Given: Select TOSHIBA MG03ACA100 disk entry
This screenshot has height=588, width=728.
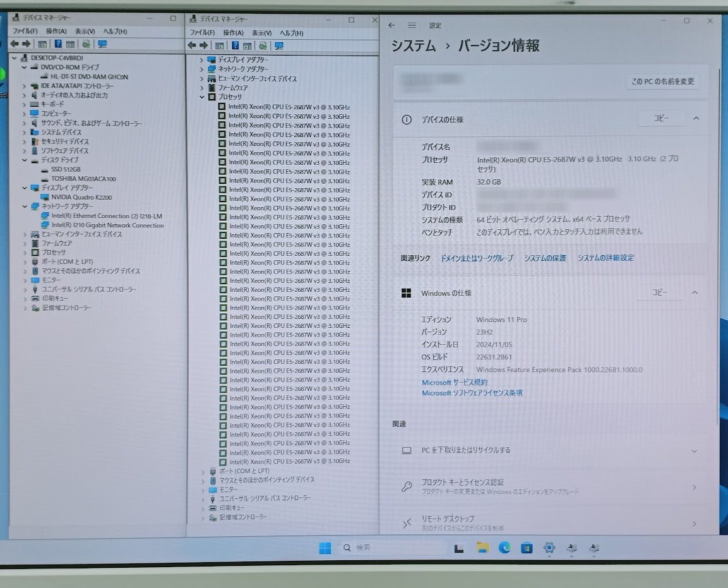Looking at the screenshot, I should click(x=83, y=179).
